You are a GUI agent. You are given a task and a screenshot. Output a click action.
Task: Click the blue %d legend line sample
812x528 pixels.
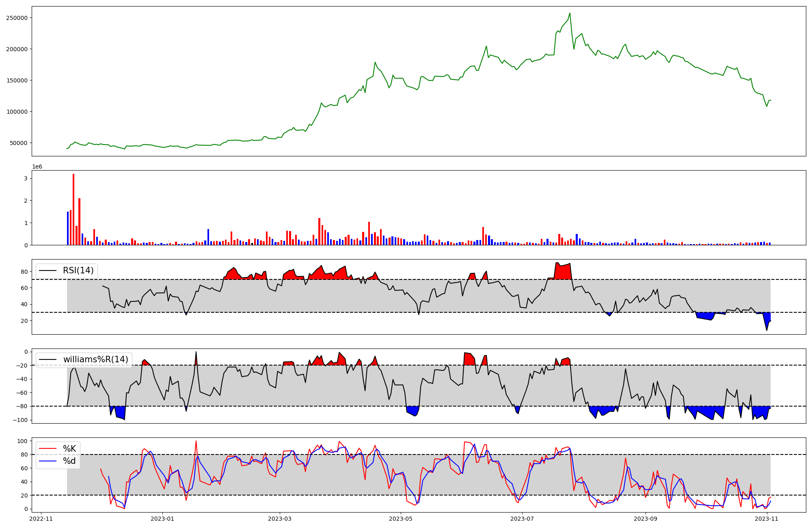pos(48,461)
